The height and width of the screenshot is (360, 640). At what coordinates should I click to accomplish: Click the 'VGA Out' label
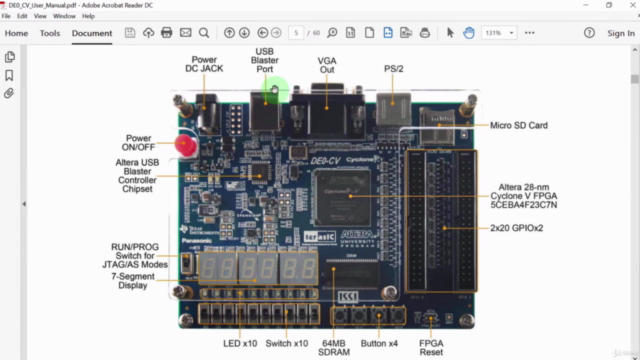click(327, 65)
